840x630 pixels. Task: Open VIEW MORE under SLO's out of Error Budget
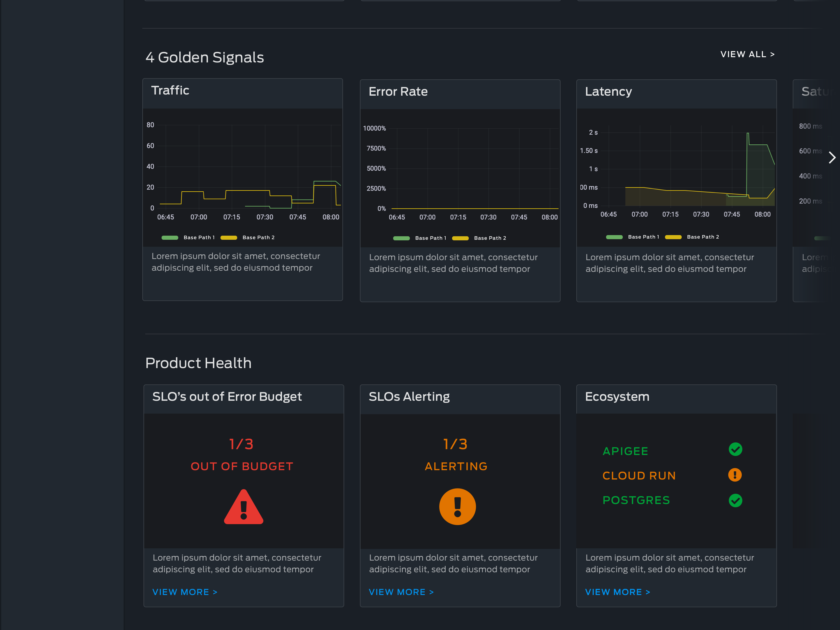click(x=185, y=591)
